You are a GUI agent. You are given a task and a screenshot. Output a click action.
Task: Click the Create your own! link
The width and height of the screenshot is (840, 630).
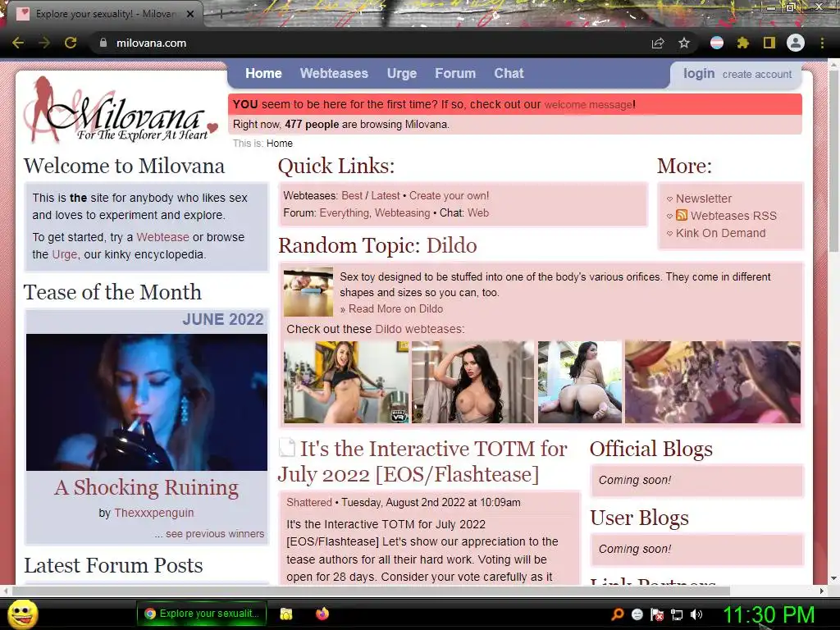[x=449, y=195]
